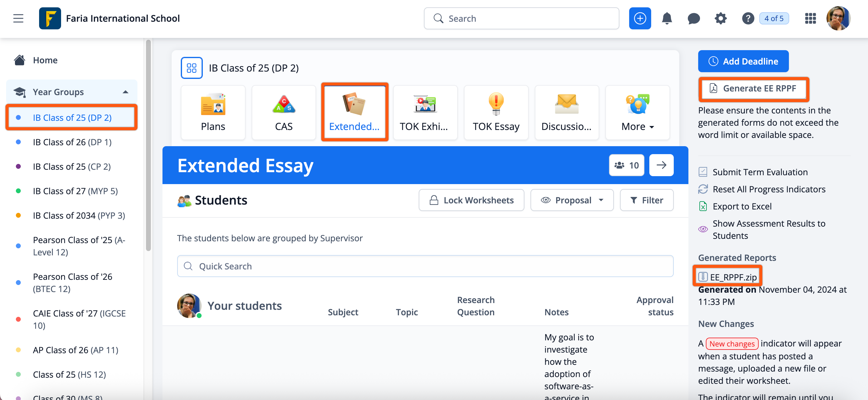Click the Quick Search students field

point(425,266)
